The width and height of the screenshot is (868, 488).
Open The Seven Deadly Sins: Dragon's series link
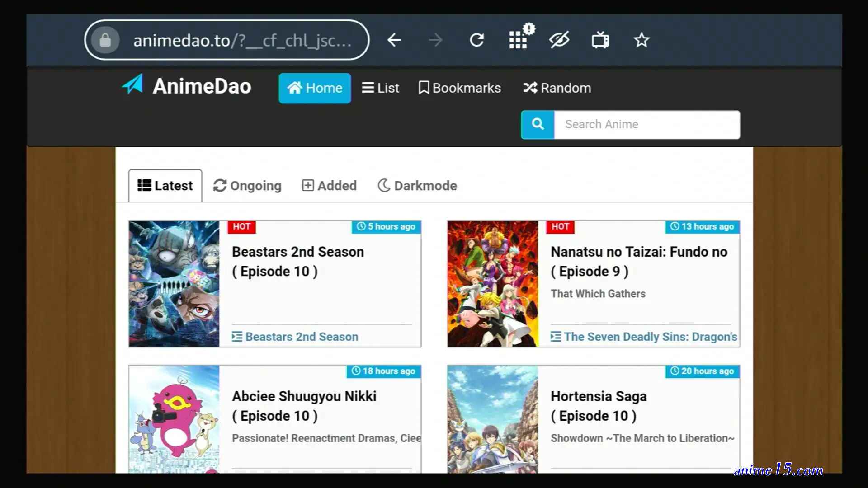[651, 337]
